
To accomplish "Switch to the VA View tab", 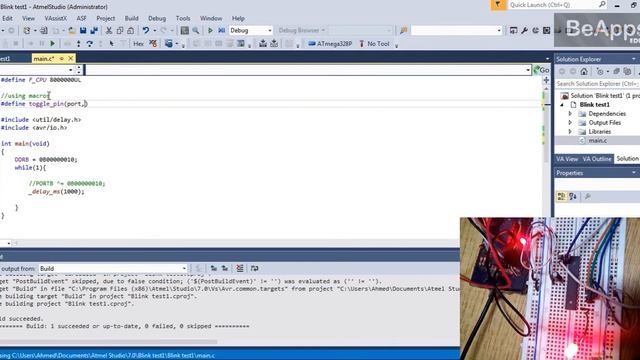I will tap(567, 159).
